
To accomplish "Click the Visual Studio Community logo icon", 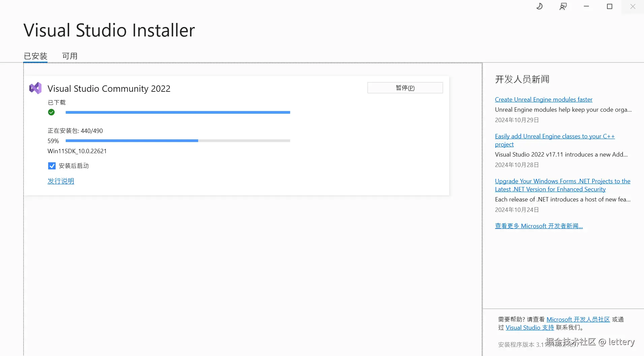I will point(35,88).
